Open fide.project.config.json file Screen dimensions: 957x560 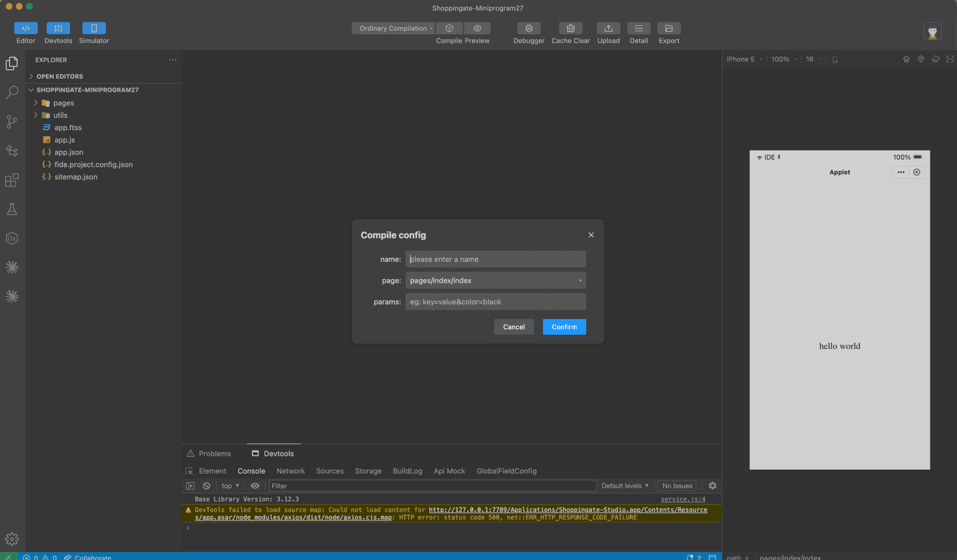coord(93,164)
